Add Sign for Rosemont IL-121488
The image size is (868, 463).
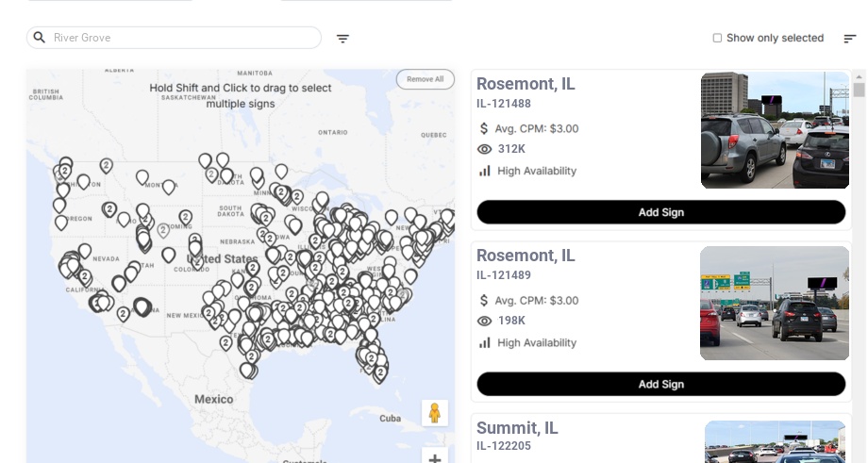660,212
